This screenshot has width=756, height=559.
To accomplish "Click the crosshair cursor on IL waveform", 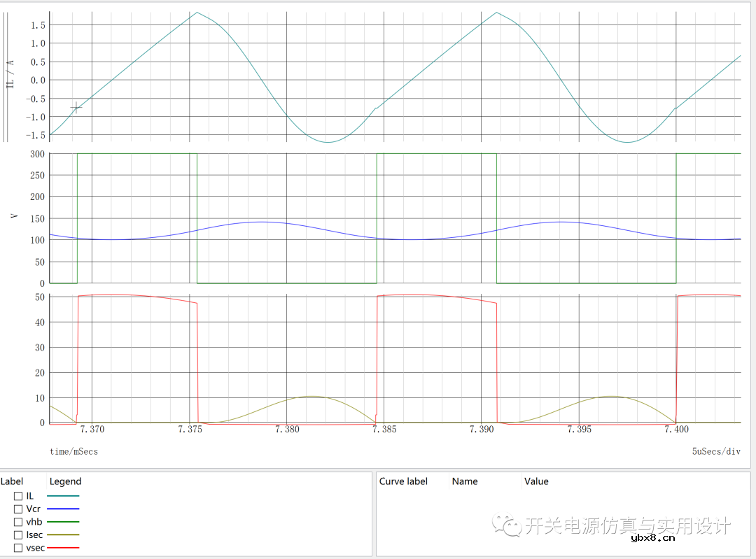I will pos(76,108).
